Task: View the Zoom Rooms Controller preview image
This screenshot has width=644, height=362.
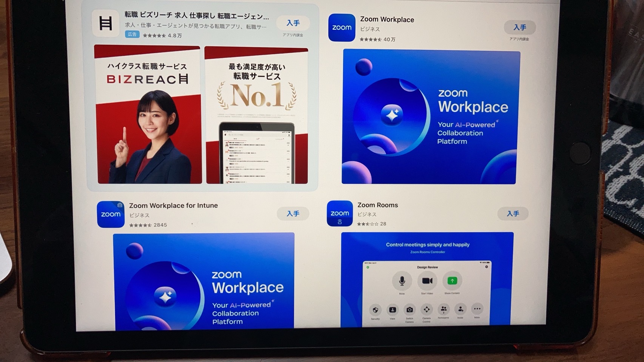Action: [427, 279]
